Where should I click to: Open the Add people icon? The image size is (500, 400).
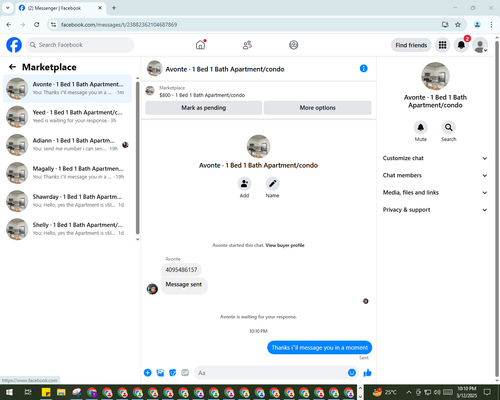click(244, 184)
